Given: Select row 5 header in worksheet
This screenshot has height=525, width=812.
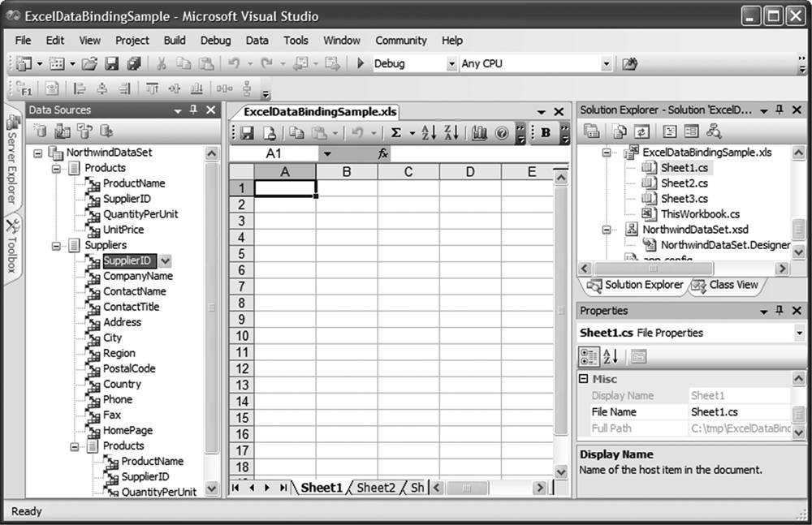Looking at the screenshot, I should pos(241,254).
